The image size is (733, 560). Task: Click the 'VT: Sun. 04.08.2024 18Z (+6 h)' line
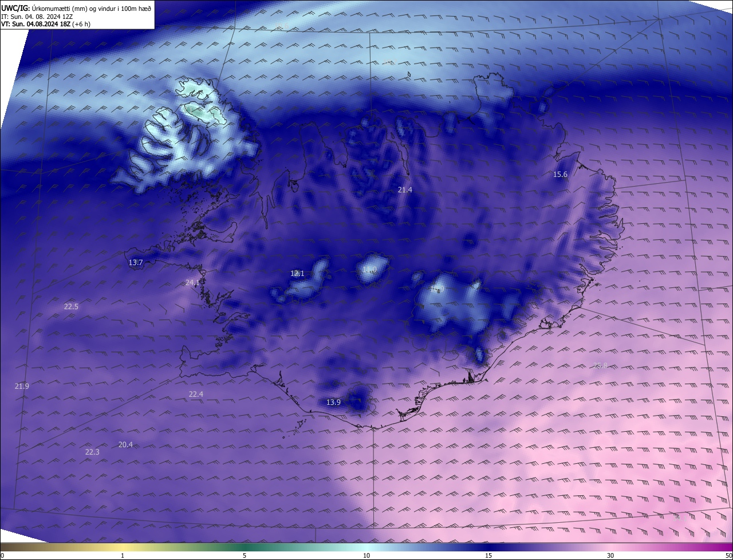pos(46,24)
